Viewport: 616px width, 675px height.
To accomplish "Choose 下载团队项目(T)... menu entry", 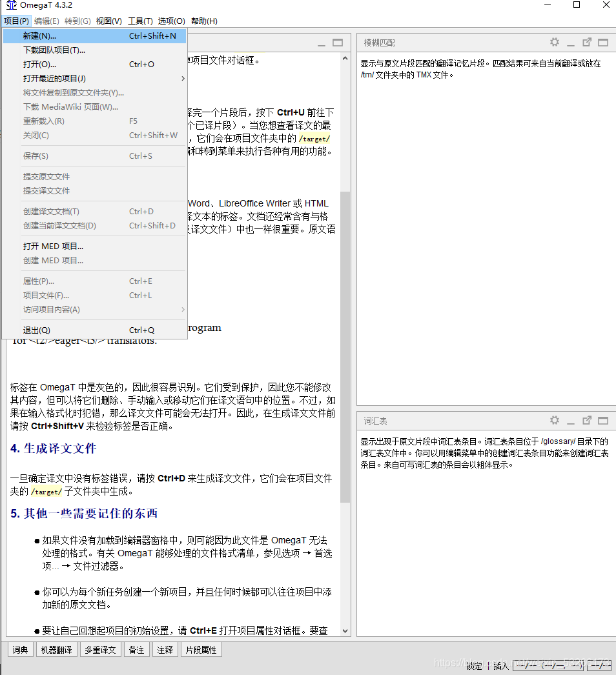I will click(x=95, y=50).
